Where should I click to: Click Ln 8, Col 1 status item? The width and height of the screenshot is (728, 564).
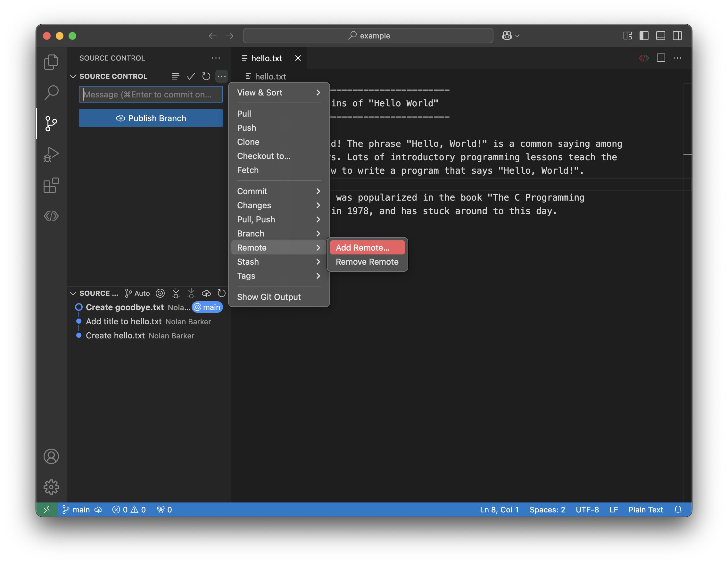point(499,509)
